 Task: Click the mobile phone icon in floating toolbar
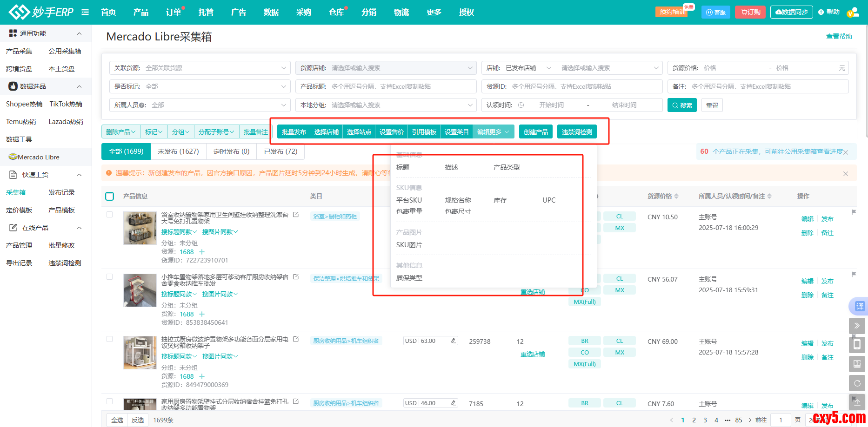(857, 345)
